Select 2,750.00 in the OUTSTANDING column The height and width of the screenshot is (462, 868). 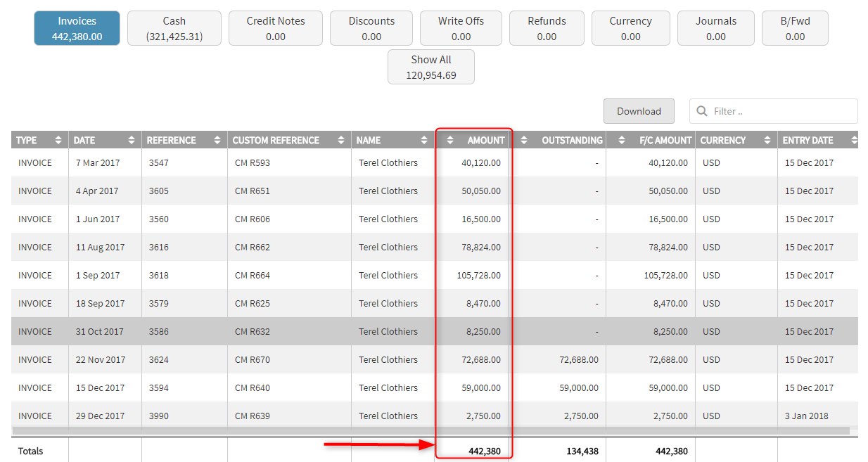(582, 416)
